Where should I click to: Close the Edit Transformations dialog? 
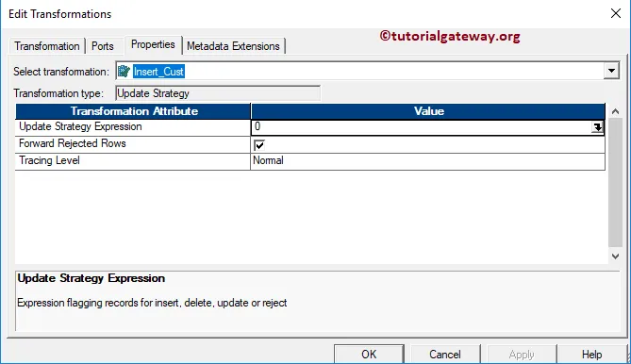[x=615, y=13]
